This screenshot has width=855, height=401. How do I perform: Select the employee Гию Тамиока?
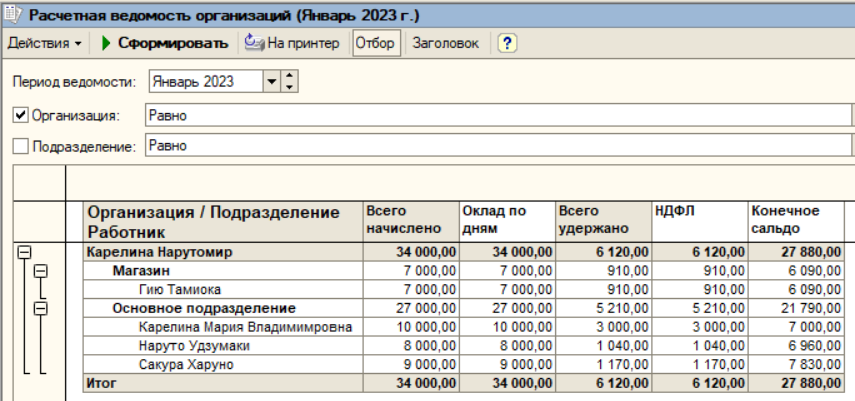click(x=179, y=290)
